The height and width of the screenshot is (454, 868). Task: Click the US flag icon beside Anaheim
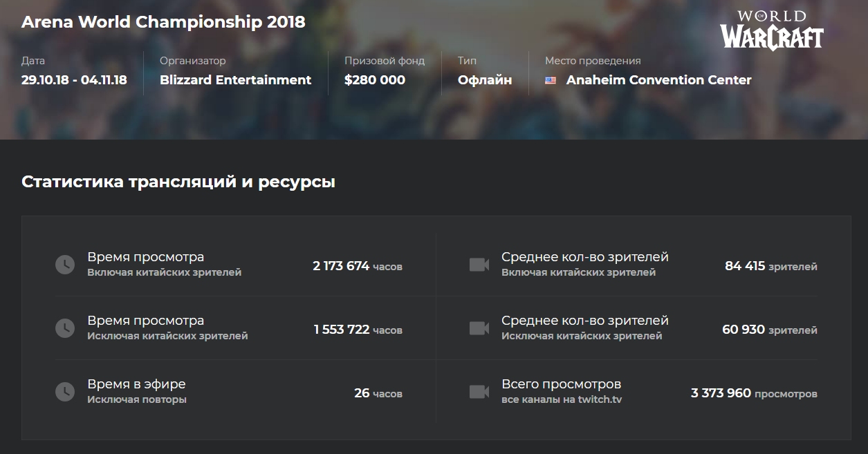tap(551, 80)
